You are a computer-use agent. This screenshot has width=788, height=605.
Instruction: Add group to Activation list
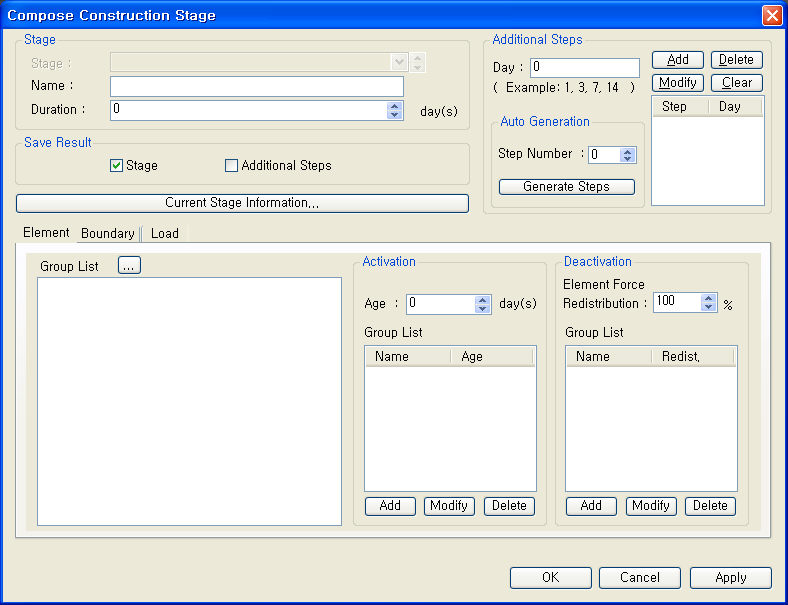tap(390, 506)
